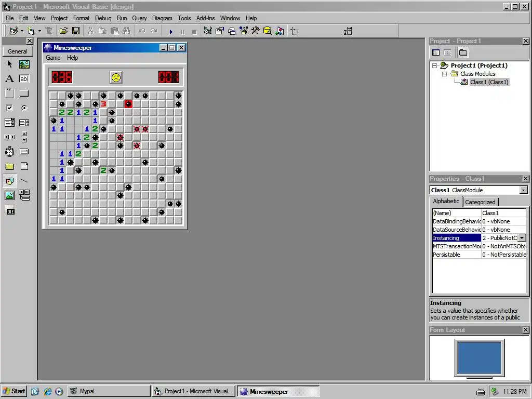The width and height of the screenshot is (532, 399).
Task: Open the Form Layout Window toolbar icon
Action: coord(232,31)
